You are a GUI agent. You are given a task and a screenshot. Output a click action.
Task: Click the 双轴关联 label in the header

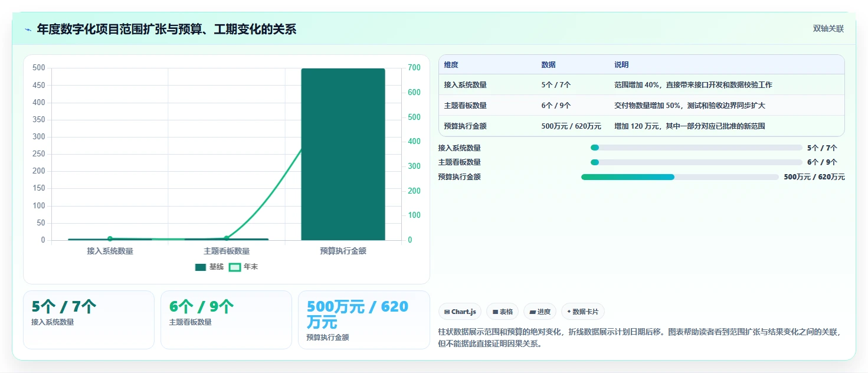828,29
